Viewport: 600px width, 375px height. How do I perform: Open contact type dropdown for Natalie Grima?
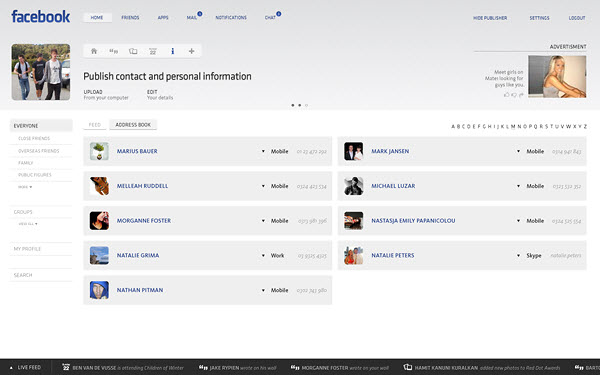click(x=263, y=256)
